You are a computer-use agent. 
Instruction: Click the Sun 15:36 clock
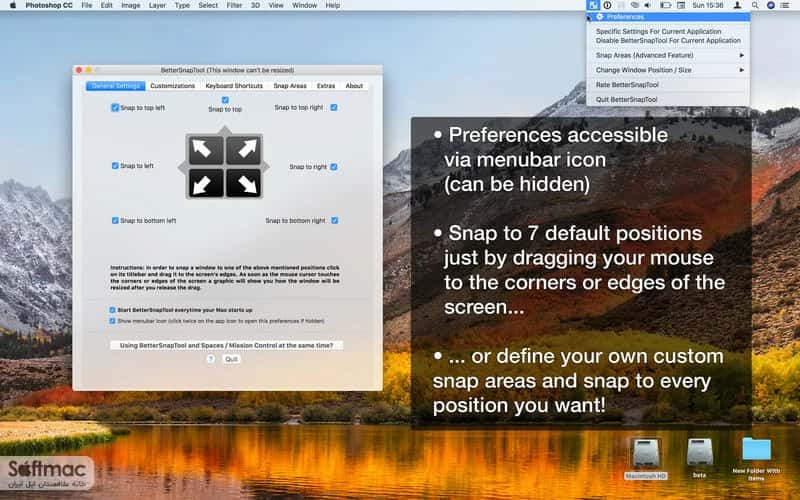coord(708,5)
